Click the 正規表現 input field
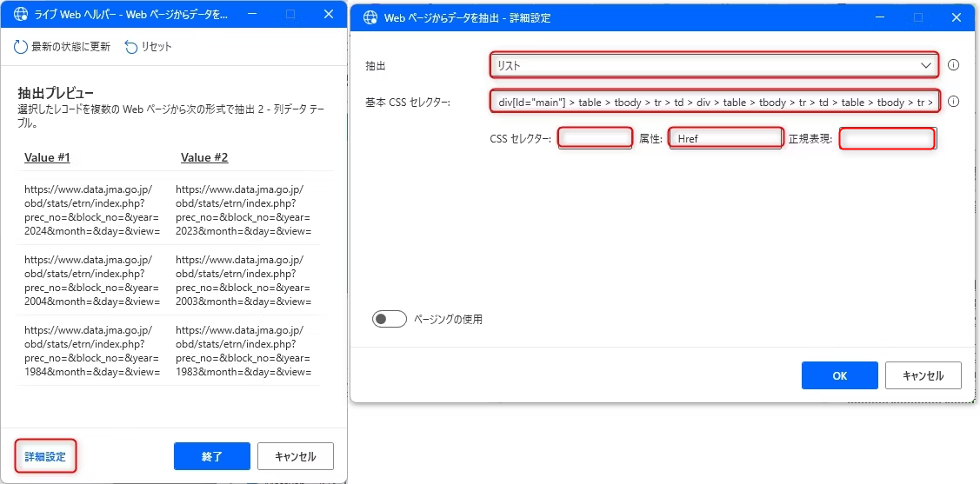Image resolution: width=980 pixels, height=484 pixels. point(887,138)
